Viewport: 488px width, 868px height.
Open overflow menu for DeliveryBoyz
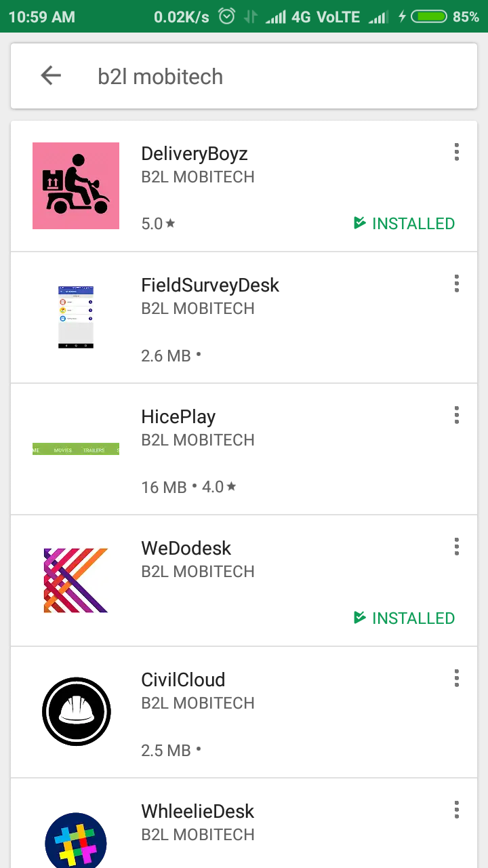(x=456, y=153)
